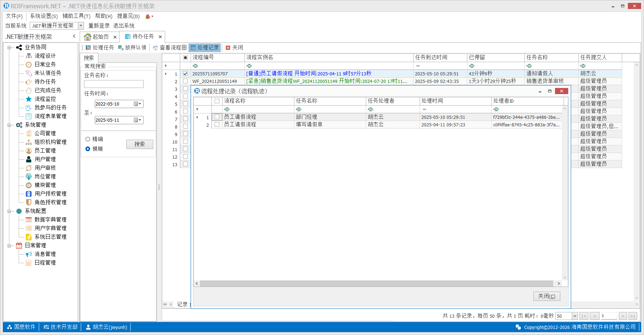Viewport: 644px width, 335px height.
Task: Click the 系统日志管理 icon
Action: click(29, 237)
